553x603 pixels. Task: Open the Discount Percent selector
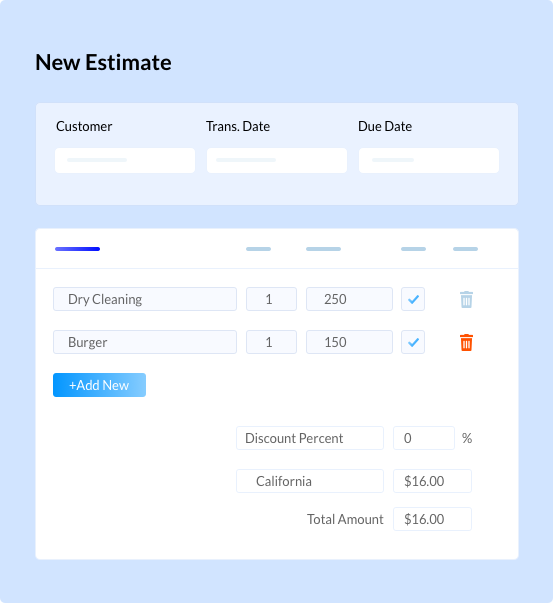[x=310, y=438]
